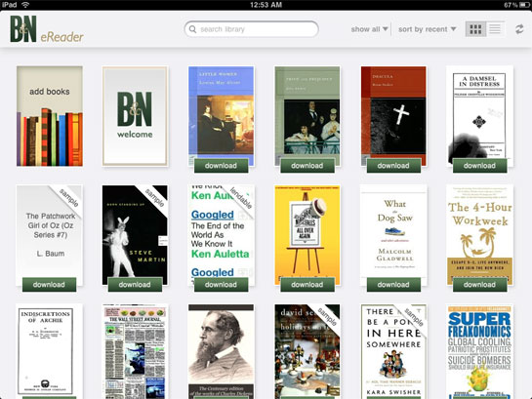The height and width of the screenshot is (399, 532).
Task: Click sample ribbon on Patchwork Girl of Oz
Action: click(x=69, y=198)
